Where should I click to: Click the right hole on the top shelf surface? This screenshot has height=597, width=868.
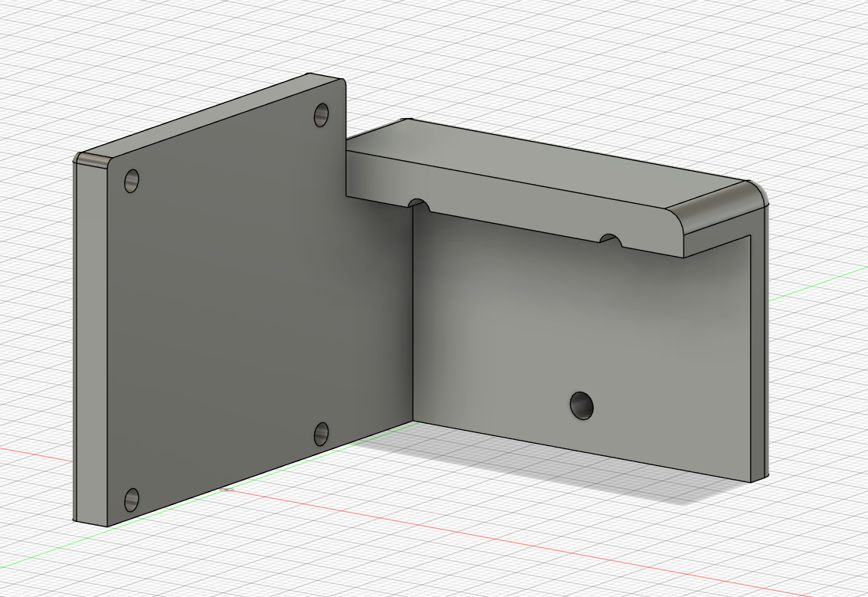click(x=609, y=238)
